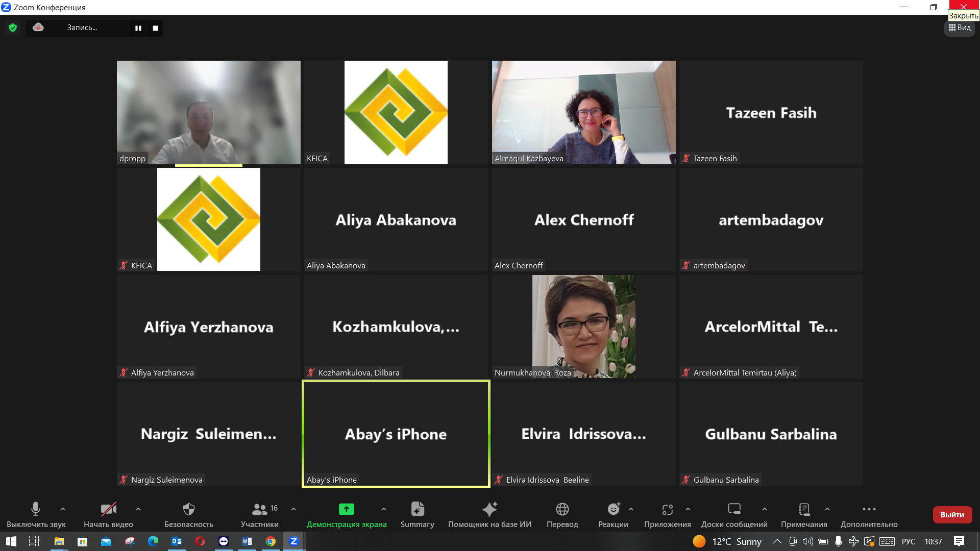980x551 pixels.
Task: Open the Реакции reactions menu
Action: 613,514
